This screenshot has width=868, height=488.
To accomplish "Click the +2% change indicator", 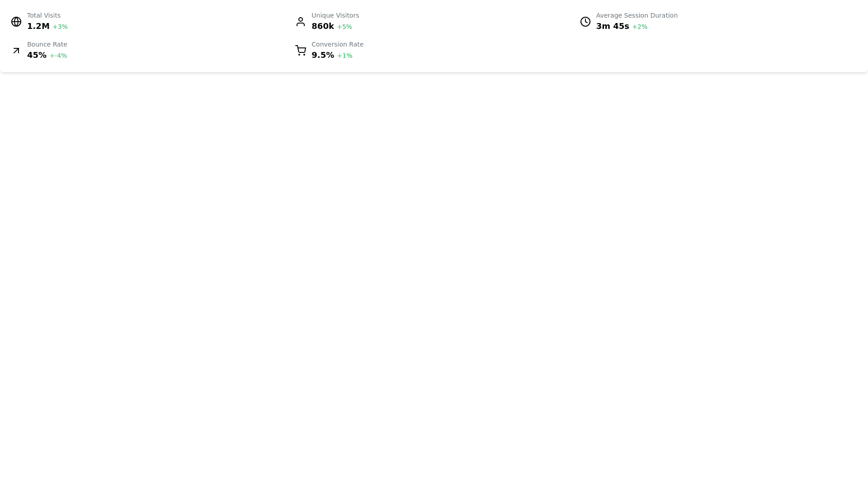I will point(640,27).
